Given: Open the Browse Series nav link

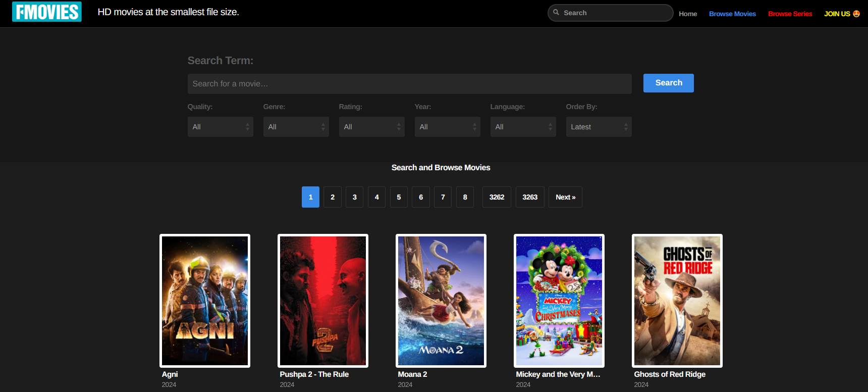Looking at the screenshot, I should pyautogui.click(x=790, y=14).
